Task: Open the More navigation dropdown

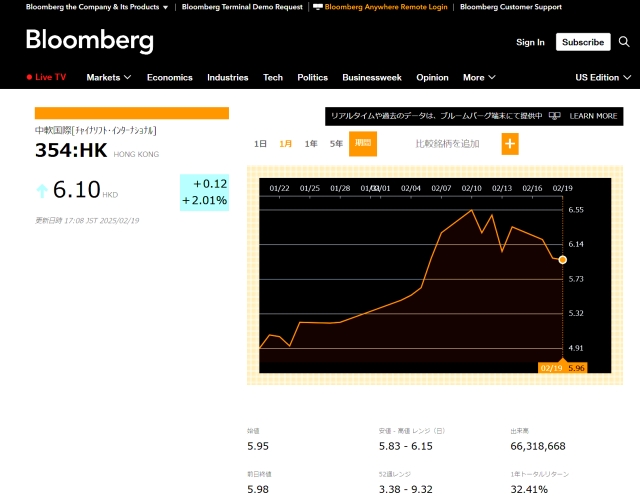Action: point(478,77)
